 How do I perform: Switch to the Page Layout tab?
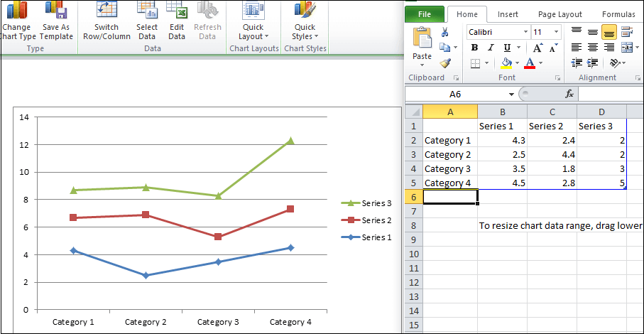[560, 14]
